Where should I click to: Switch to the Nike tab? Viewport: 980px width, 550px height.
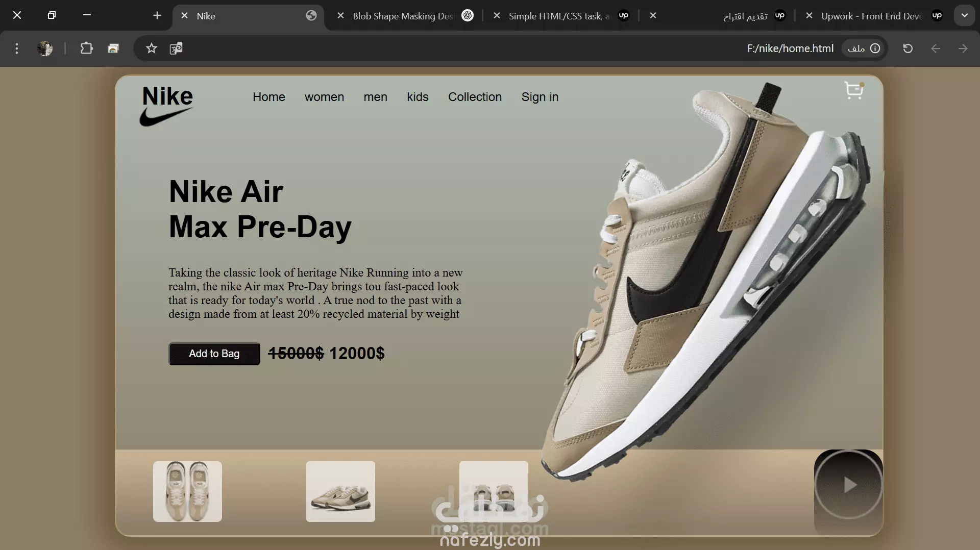point(249,16)
